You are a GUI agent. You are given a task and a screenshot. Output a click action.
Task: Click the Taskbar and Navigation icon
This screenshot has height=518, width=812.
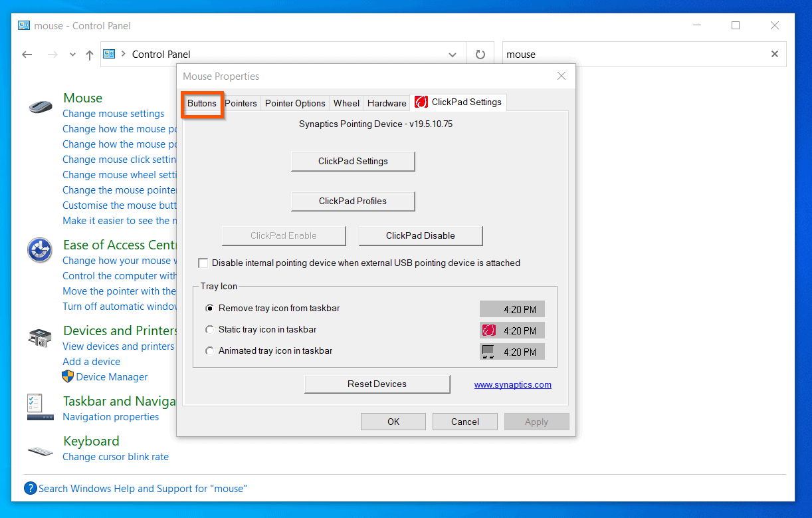coord(40,408)
